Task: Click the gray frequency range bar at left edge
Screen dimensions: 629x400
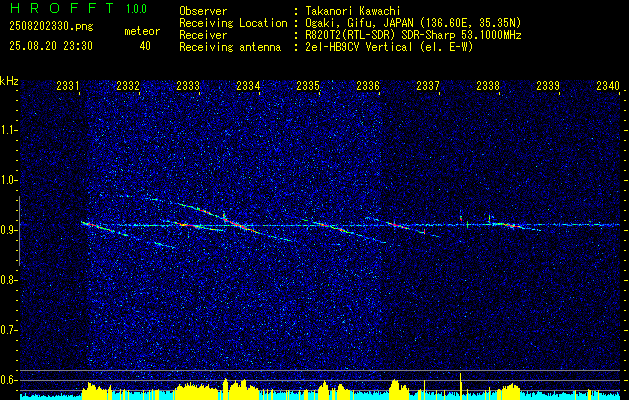Action: point(19,231)
